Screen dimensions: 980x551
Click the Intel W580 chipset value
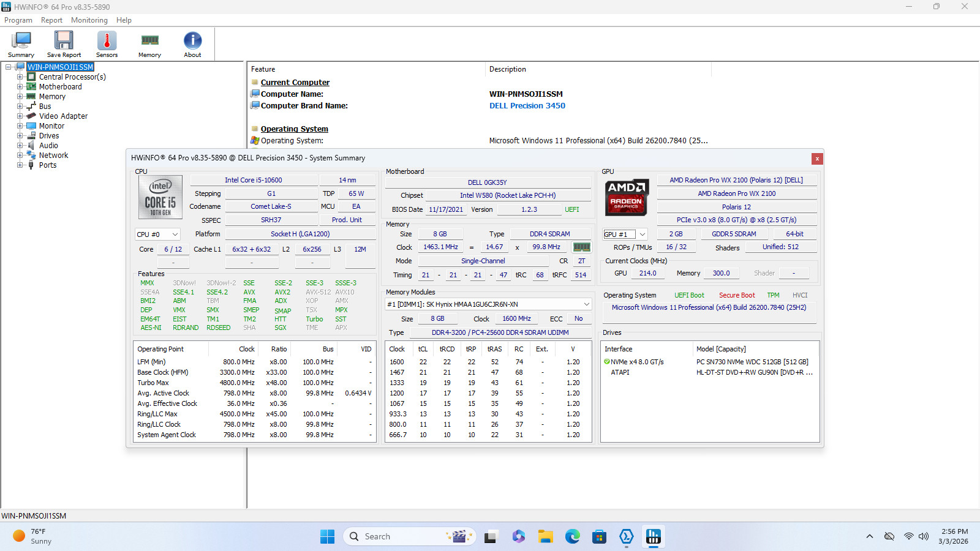pyautogui.click(x=508, y=195)
